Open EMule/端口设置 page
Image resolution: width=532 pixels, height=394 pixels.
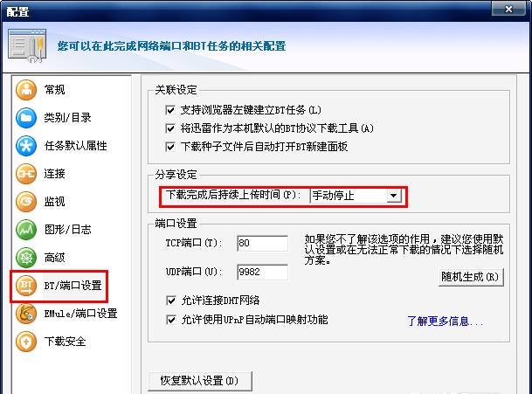80,314
